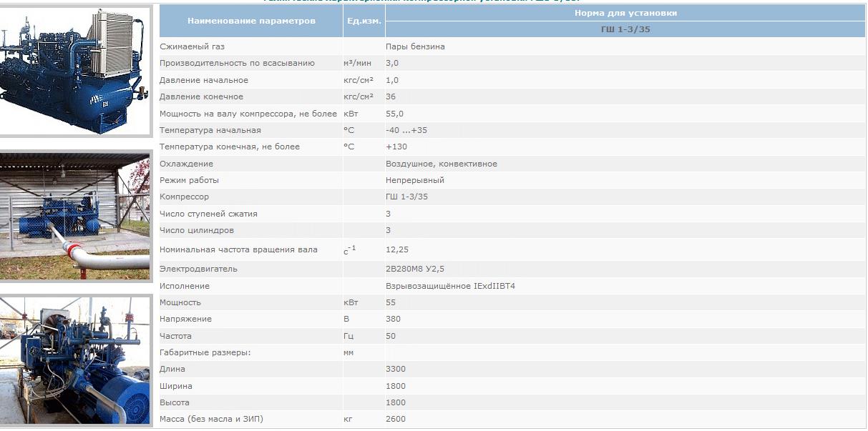The width and height of the screenshot is (868, 431).
Task: Select the 'Давление конечное' row label
Action: pos(201,96)
